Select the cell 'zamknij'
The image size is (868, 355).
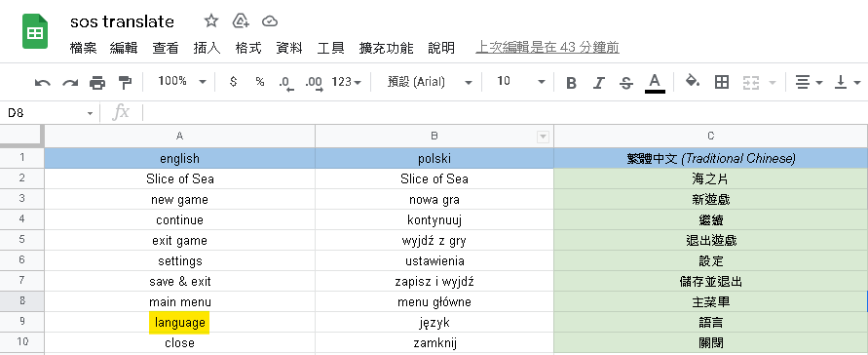pos(434,343)
